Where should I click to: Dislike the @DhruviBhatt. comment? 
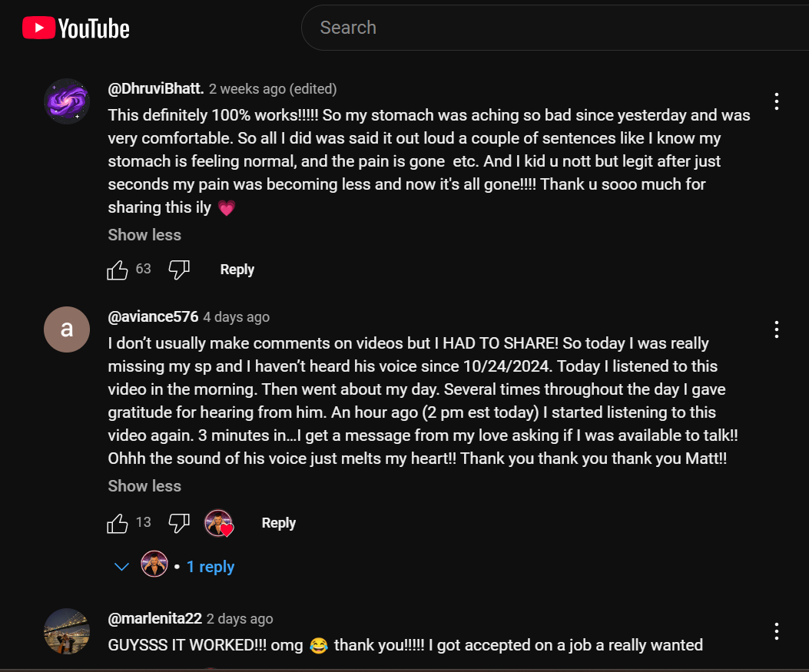(179, 270)
